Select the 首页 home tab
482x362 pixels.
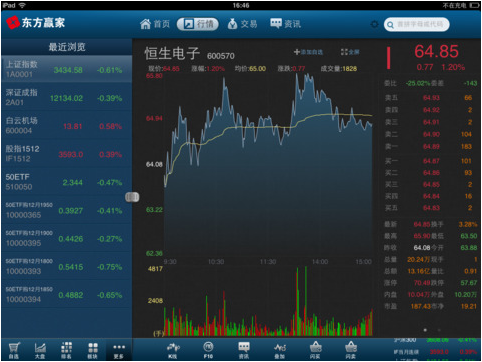[x=155, y=24]
